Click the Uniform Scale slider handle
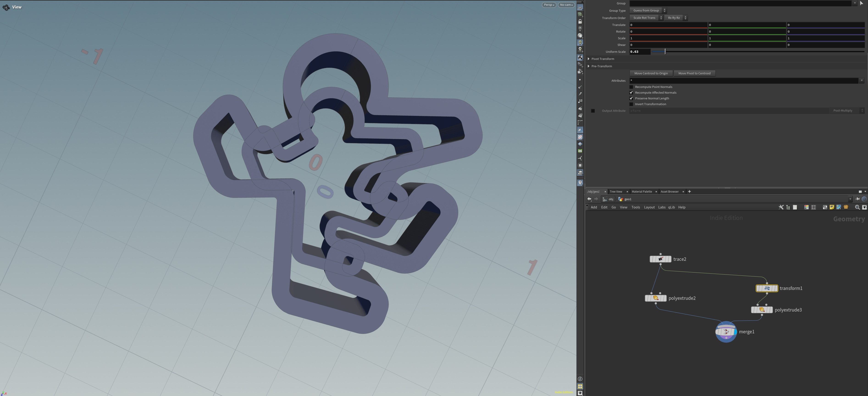 pyautogui.click(x=665, y=52)
